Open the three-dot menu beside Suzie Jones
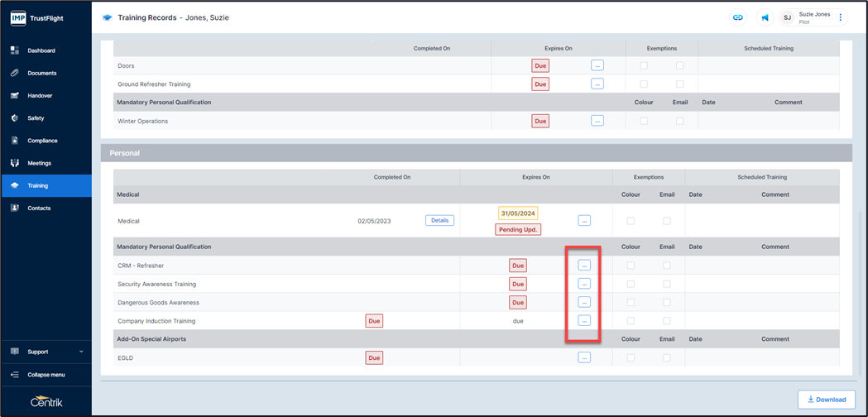 841,17
